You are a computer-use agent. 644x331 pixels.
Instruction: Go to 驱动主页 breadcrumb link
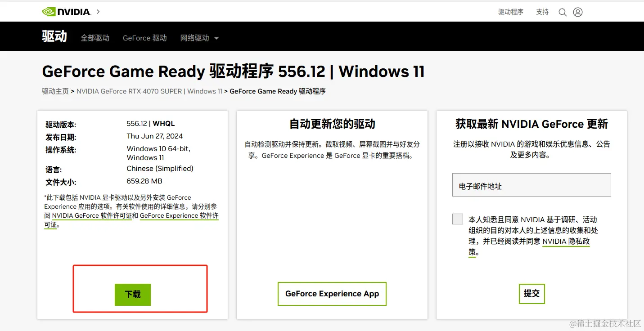(55, 91)
